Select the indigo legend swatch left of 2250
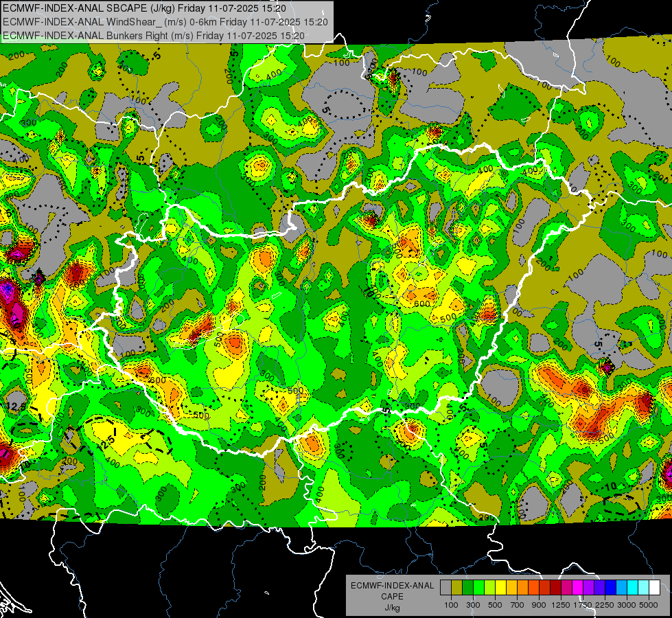Viewport: 672px width, 618px height. [599, 588]
